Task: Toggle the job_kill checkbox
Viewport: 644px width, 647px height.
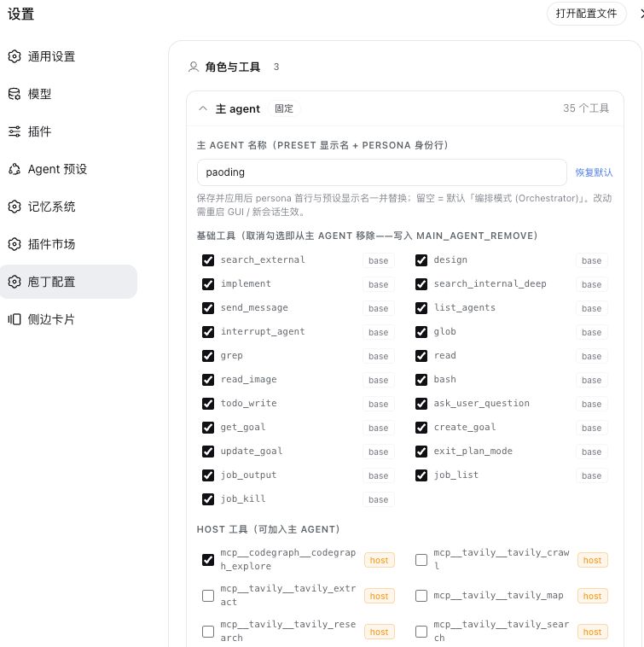Action: point(208,499)
